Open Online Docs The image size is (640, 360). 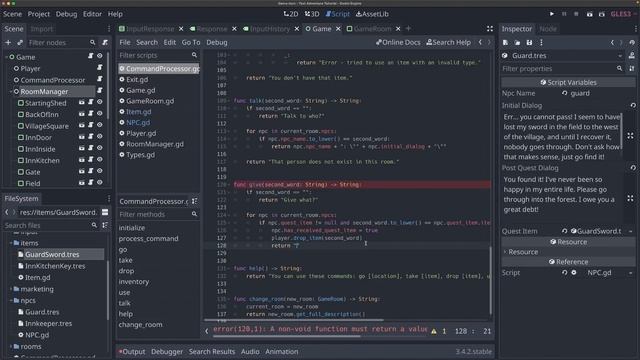(x=398, y=42)
